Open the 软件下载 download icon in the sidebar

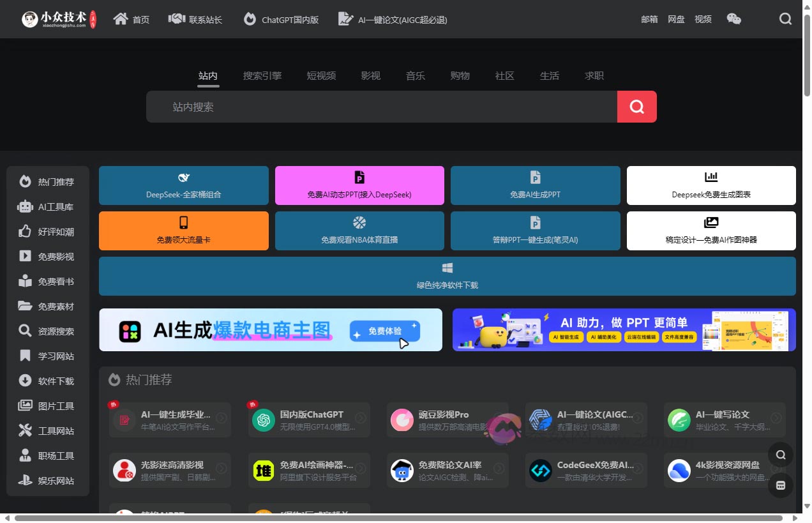pyautogui.click(x=24, y=381)
